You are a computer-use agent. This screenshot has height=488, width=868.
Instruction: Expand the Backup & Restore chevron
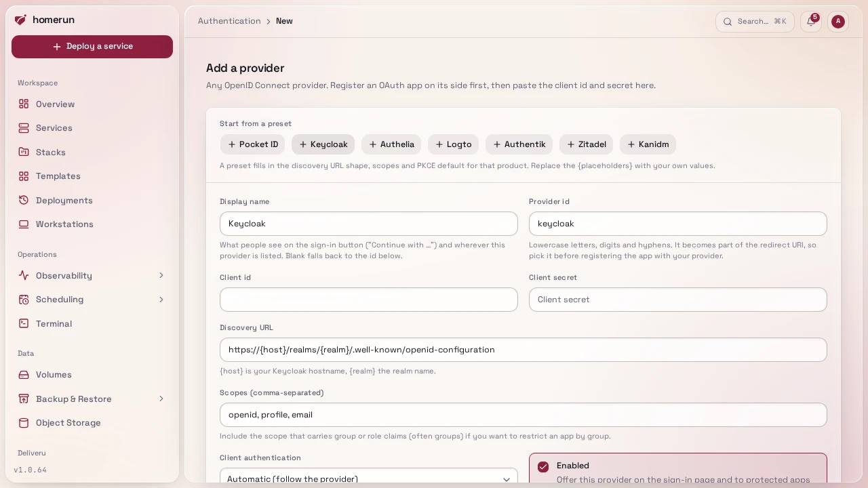(x=161, y=399)
